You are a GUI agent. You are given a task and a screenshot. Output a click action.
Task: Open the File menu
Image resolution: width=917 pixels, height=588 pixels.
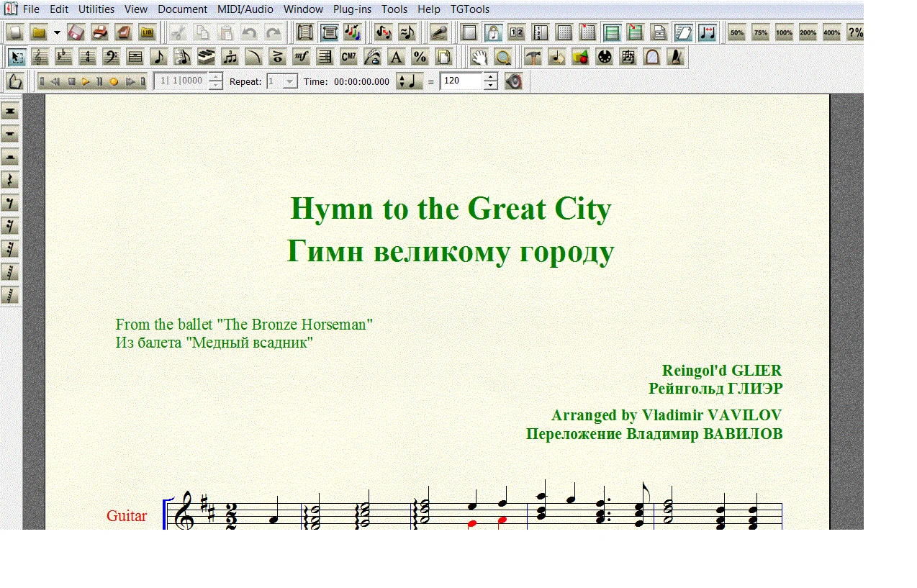tap(31, 9)
